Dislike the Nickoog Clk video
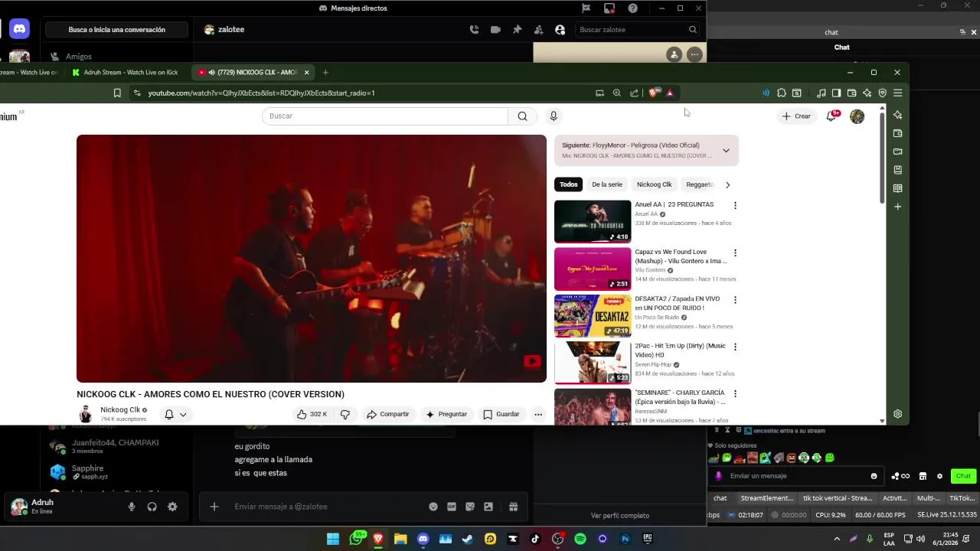 [x=345, y=415]
